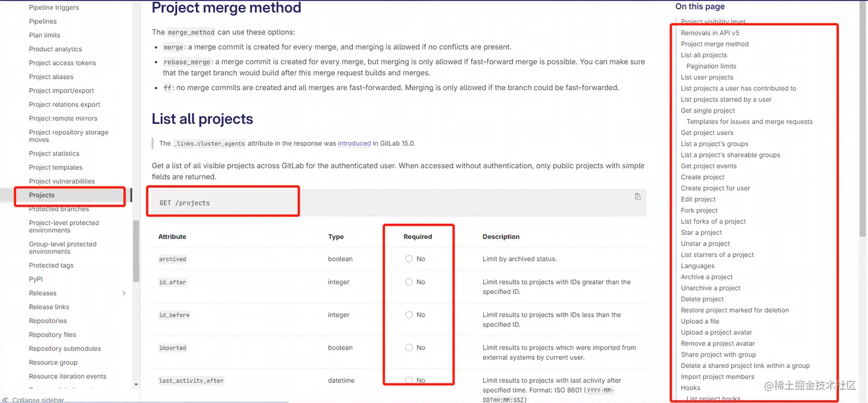Image resolution: width=868 pixels, height=403 pixels.
Task: Click the main page vertical scrollbar
Action: pos(863,115)
